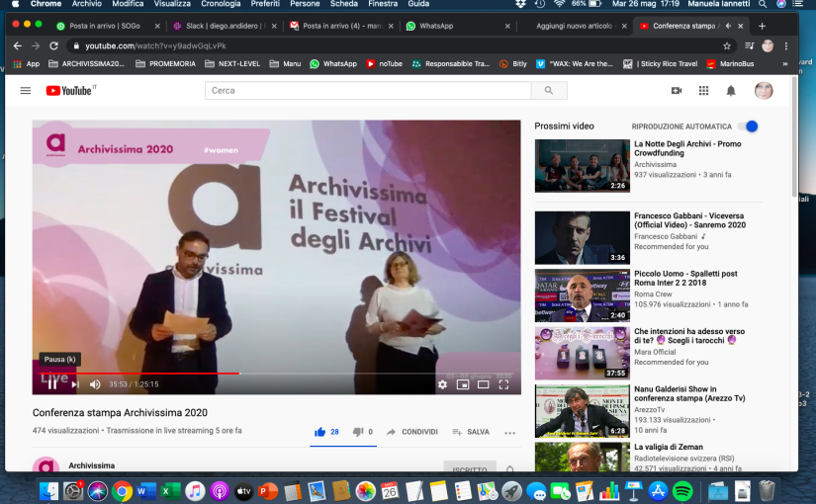Open NEXT-LEVEL bookmarks folder
Viewport: 816px width, 504px height.
232,64
